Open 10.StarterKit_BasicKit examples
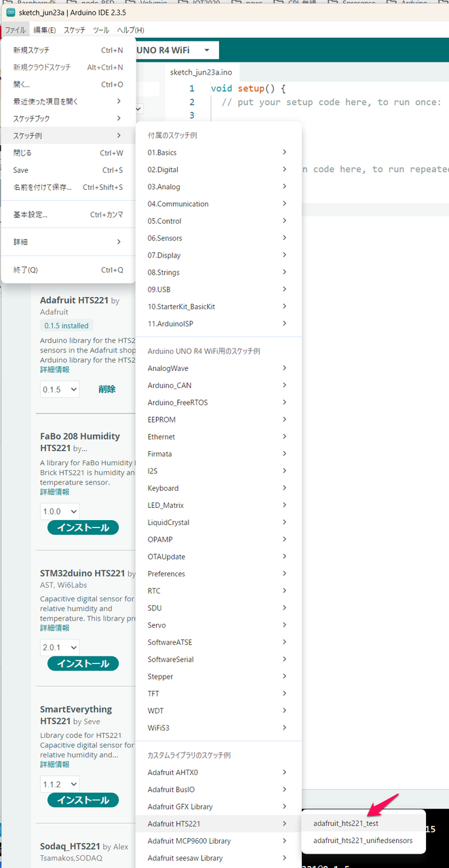 click(x=218, y=307)
